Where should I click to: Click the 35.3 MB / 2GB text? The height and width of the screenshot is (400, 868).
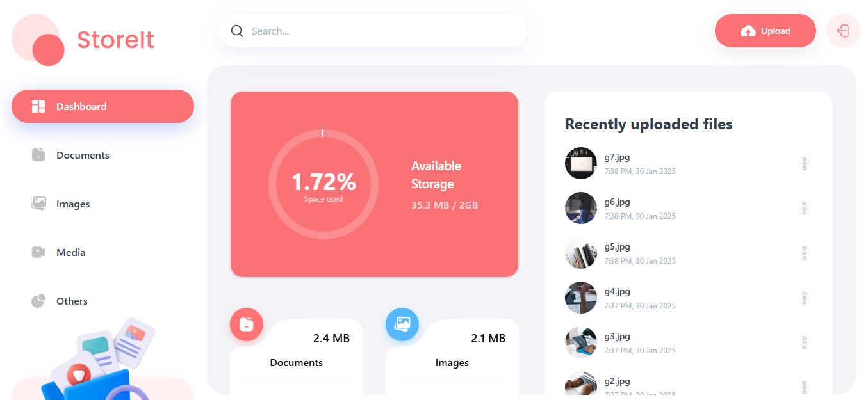[445, 205]
